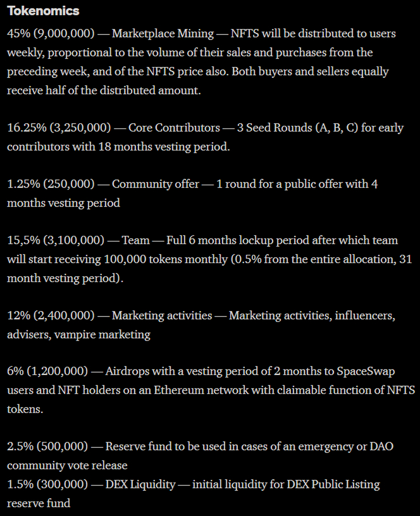Click the Core Contributors label
The image size is (420, 516).
coord(174,128)
